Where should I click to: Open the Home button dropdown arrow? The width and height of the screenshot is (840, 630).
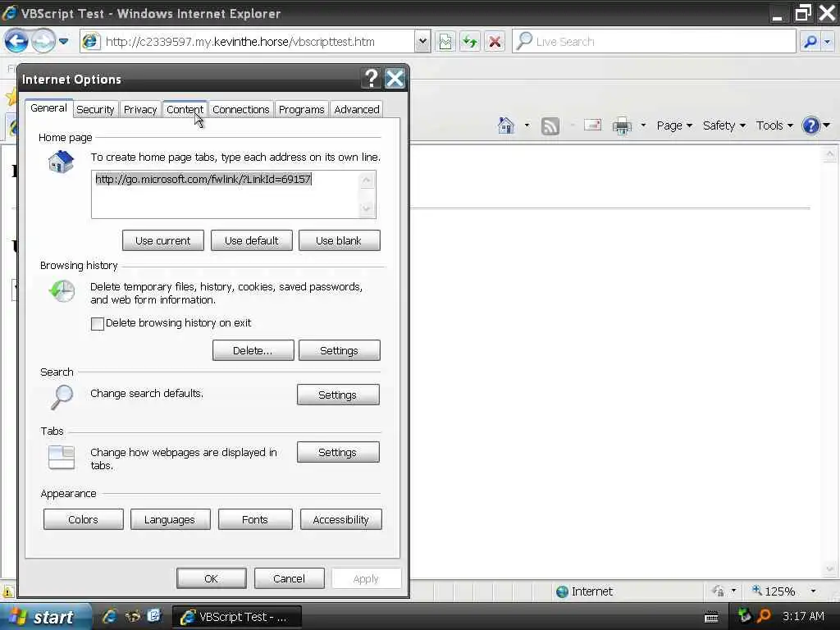tap(527, 126)
